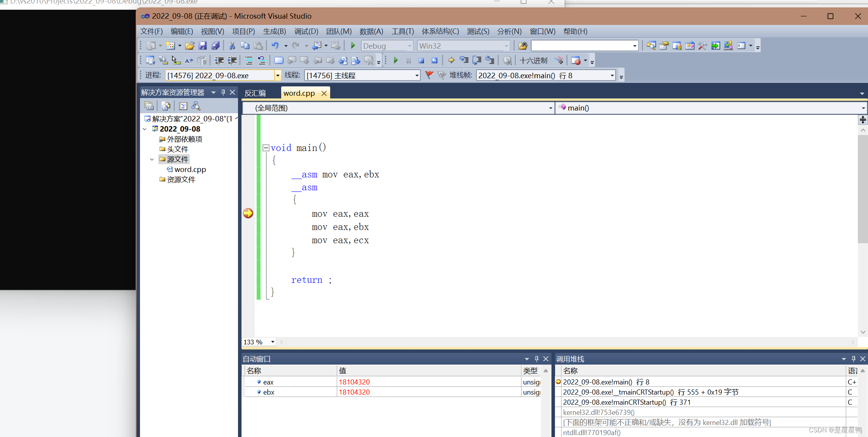Open the 调试(D) menu

click(x=306, y=31)
